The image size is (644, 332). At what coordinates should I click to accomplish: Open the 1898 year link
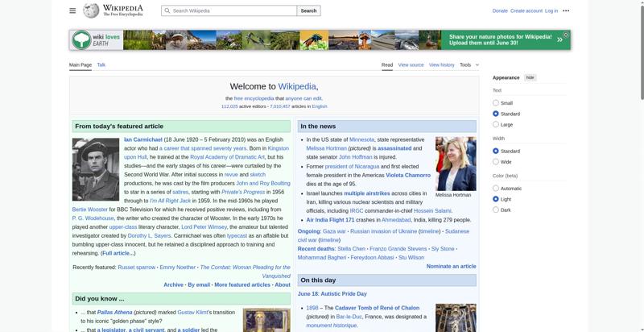(312, 308)
